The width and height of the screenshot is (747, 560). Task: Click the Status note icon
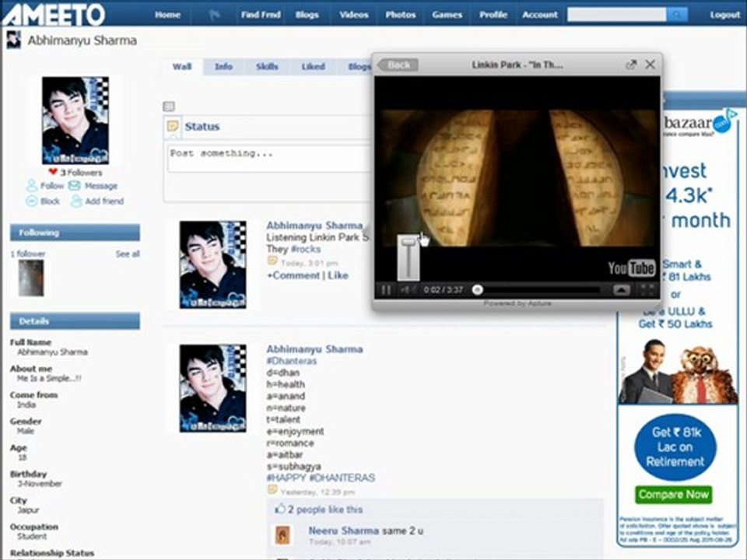pyautogui.click(x=173, y=126)
